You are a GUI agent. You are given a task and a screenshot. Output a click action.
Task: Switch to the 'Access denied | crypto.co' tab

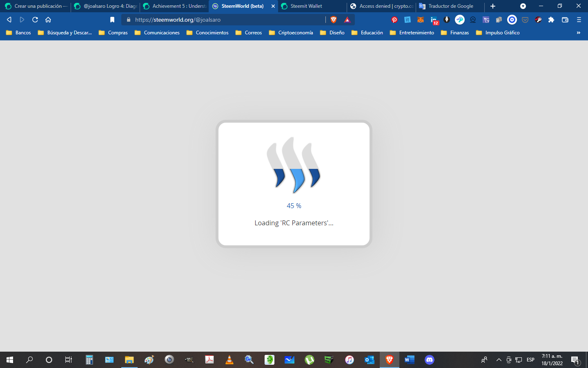coord(381,6)
